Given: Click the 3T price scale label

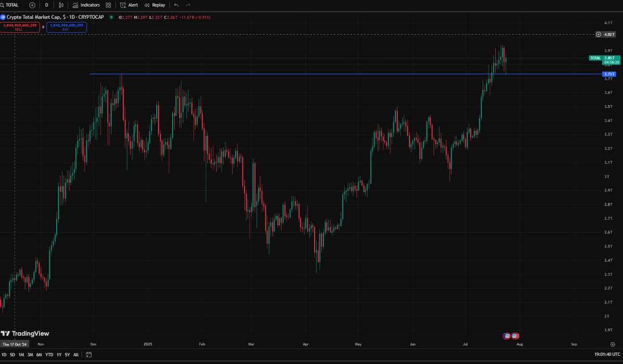Looking at the screenshot, I should coord(606,176).
